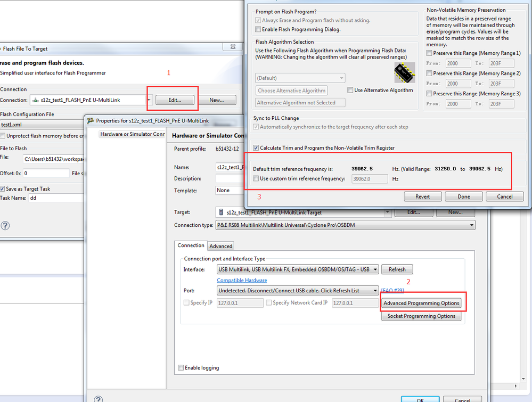This screenshot has width=532, height=402.
Task: Click the custom trim frequency field
Action: (x=370, y=179)
